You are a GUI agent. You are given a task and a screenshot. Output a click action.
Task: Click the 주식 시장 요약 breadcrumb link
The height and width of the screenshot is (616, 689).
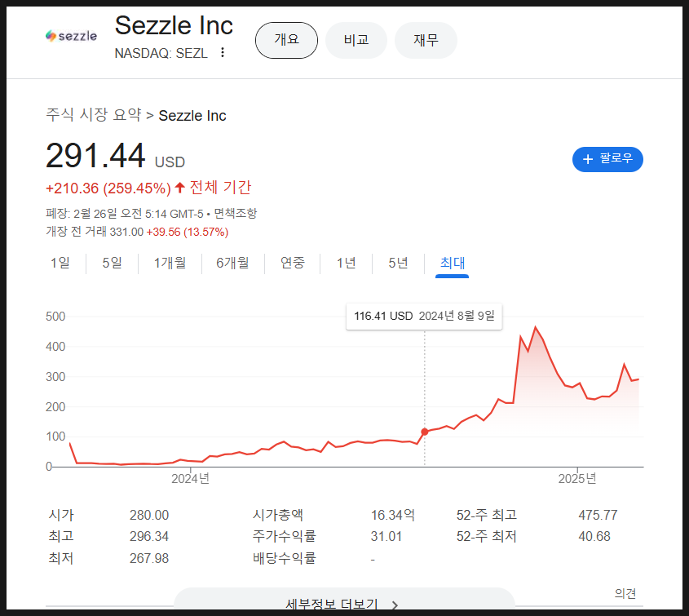pos(94,115)
